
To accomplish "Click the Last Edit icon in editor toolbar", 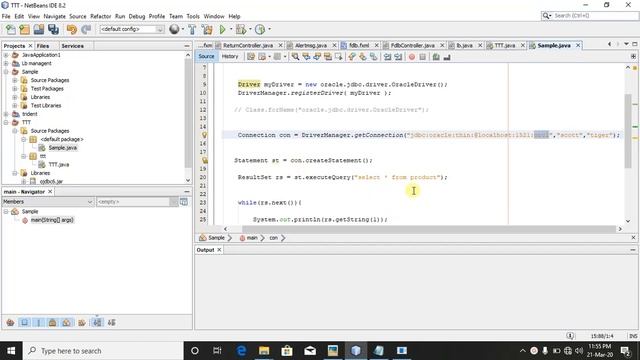I will (251, 57).
